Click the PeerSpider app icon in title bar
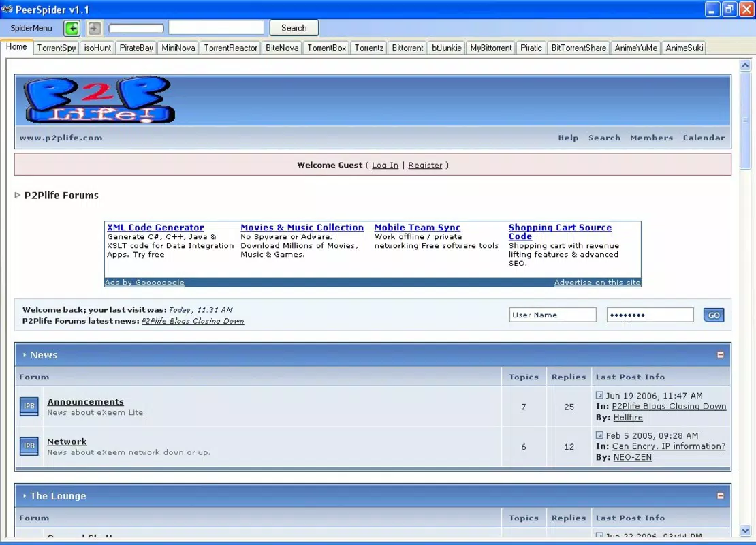 (7, 9)
